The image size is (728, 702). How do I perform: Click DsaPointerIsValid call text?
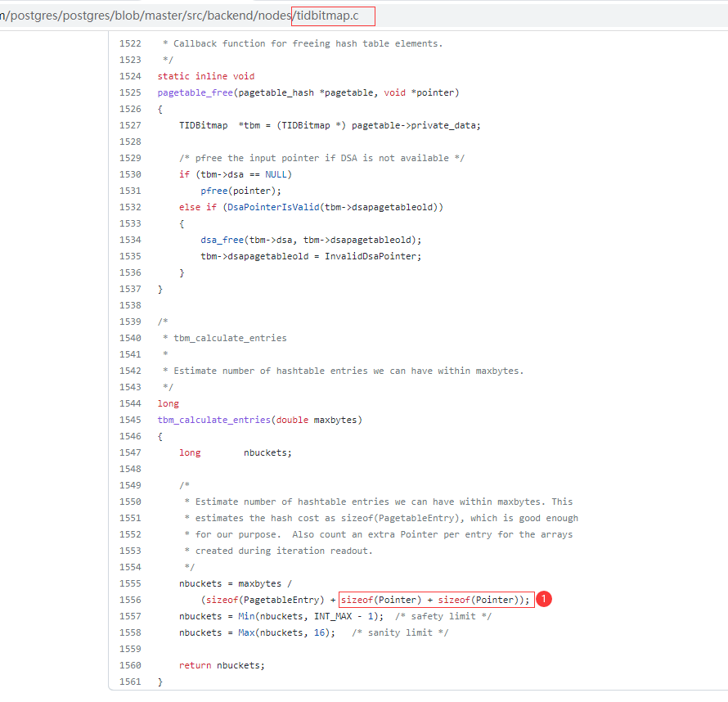[x=273, y=207]
